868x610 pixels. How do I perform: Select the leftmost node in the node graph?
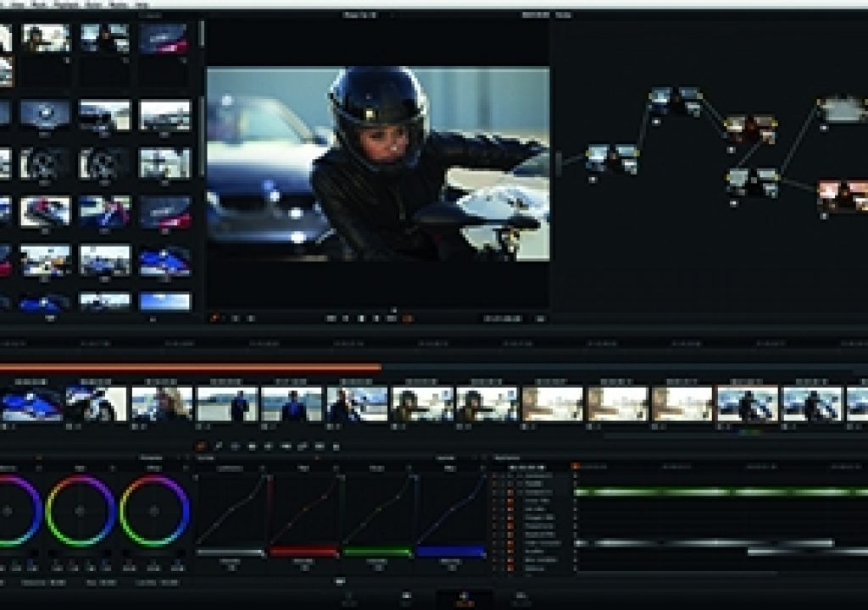click(612, 159)
